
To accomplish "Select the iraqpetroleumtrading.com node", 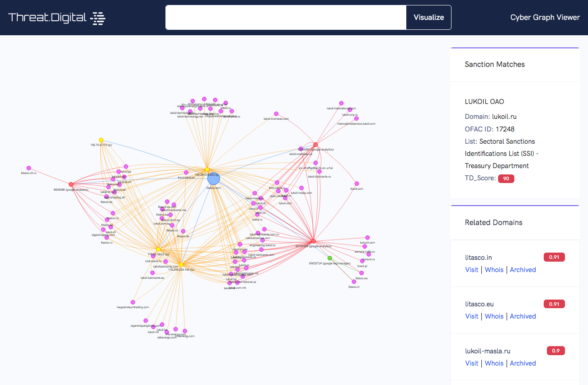I will [133, 302].
